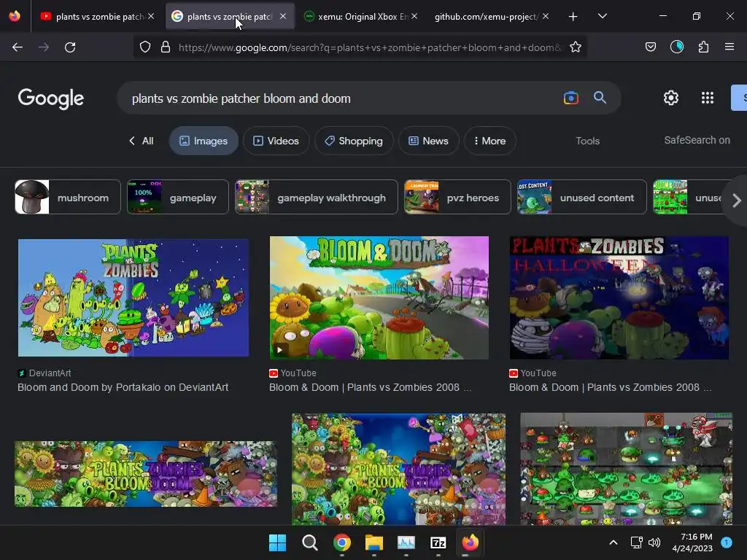The width and height of the screenshot is (747, 560).
Task: Open the volume tray icon
Action: (x=654, y=542)
